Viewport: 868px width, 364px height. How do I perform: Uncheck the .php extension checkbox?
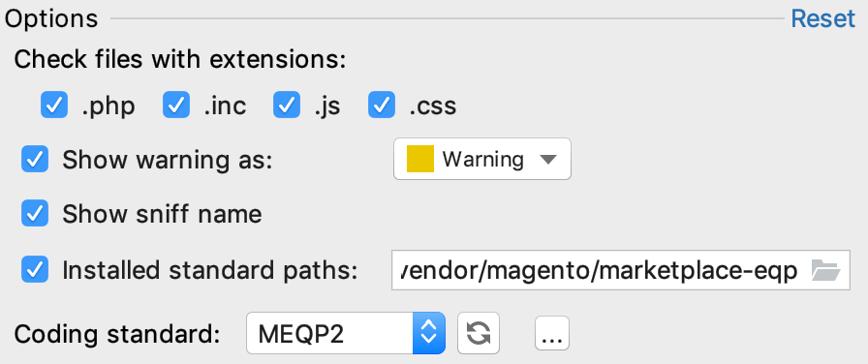[54, 106]
